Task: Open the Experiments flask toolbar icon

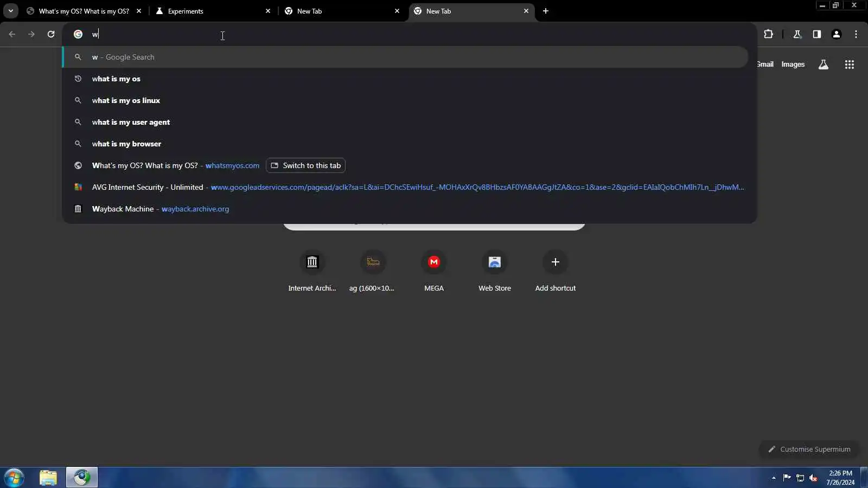Action: click(797, 34)
